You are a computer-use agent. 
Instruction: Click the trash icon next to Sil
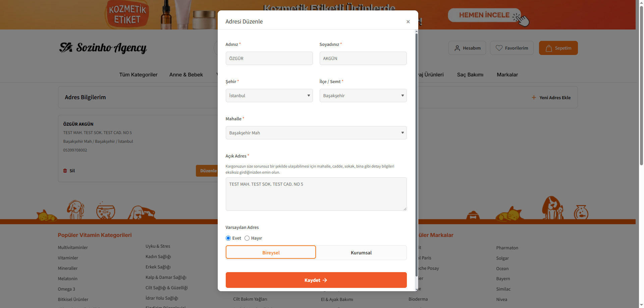[65, 171]
